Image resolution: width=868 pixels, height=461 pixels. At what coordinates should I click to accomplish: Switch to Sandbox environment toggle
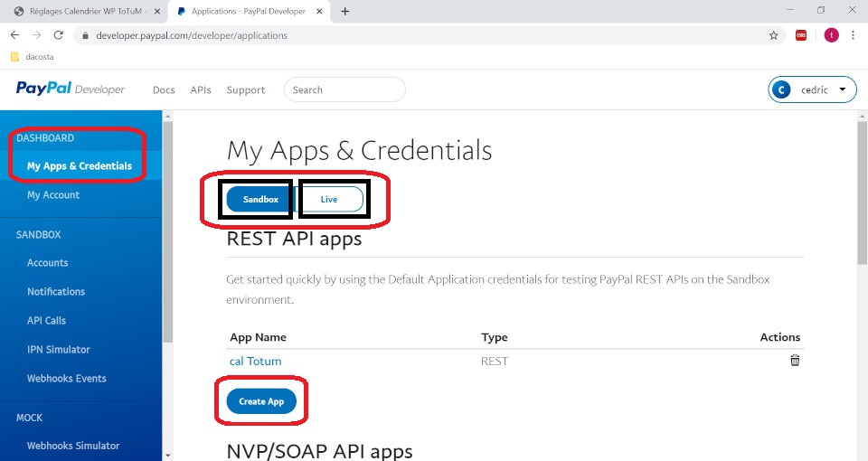point(259,199)
